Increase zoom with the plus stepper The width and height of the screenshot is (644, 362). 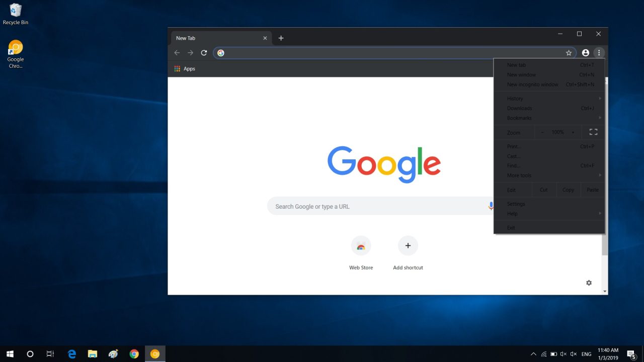(573, 132)
